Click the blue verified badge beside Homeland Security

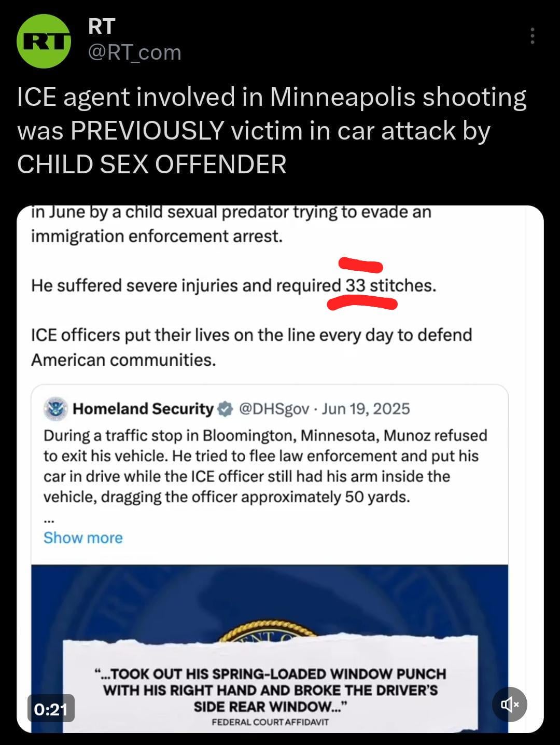click(x=225, y=409)
